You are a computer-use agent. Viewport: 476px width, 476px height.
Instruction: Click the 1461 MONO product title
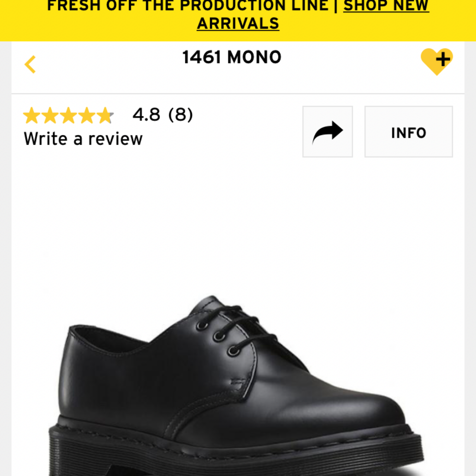point(232,57)
